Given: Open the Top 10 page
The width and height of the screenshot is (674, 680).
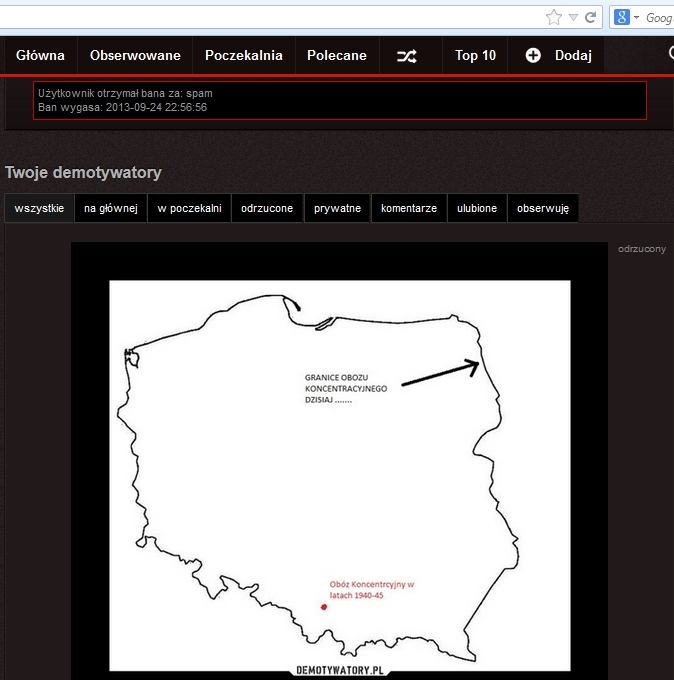Looking at the screenshot, I should 475,56.
